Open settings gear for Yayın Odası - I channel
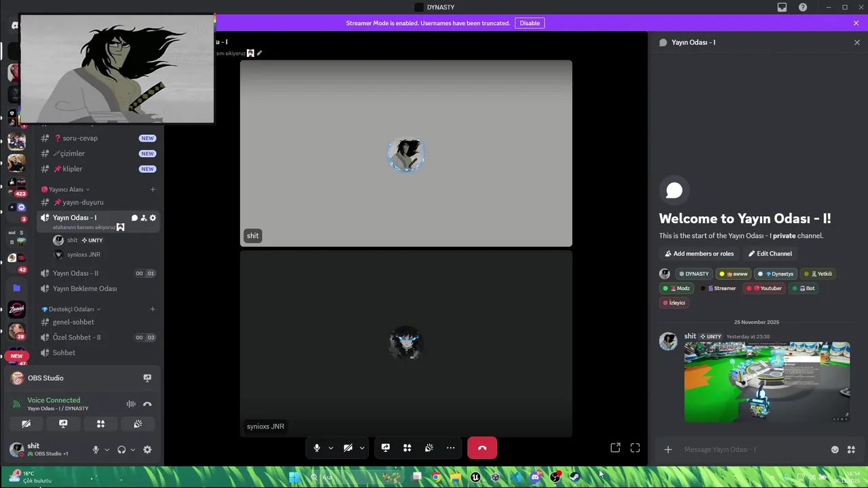This screenshot has height=488, width=868. (153, 218)
